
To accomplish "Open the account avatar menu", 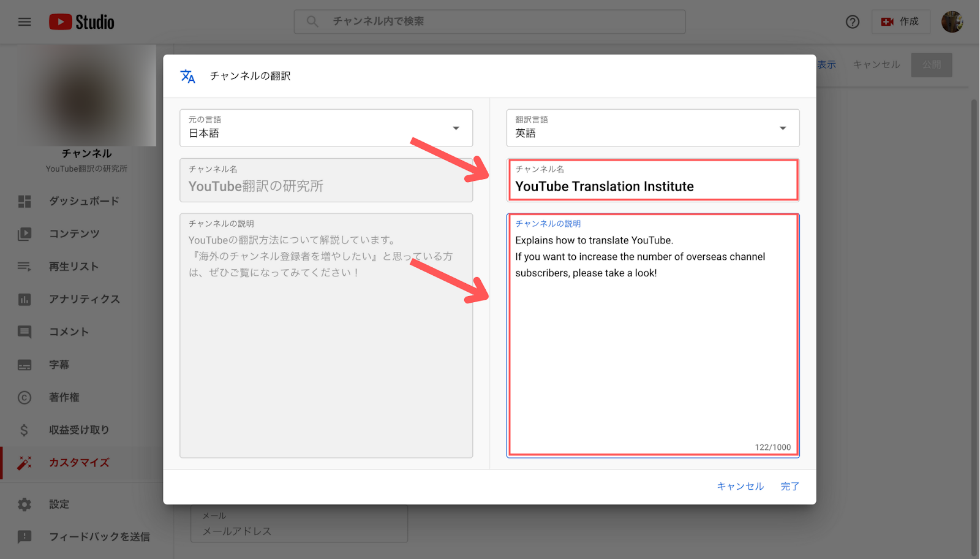I will pos(952,22).
